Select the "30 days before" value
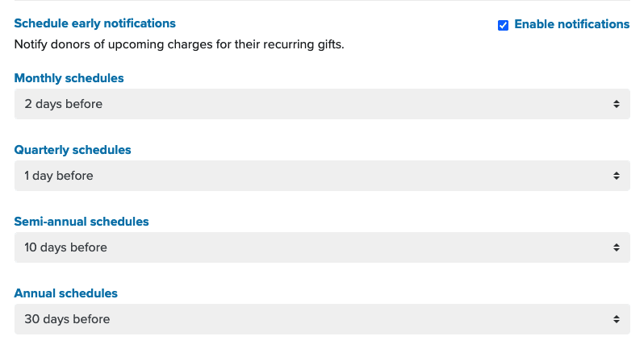This screenshot has height=353, width=644. pos(67,319)
